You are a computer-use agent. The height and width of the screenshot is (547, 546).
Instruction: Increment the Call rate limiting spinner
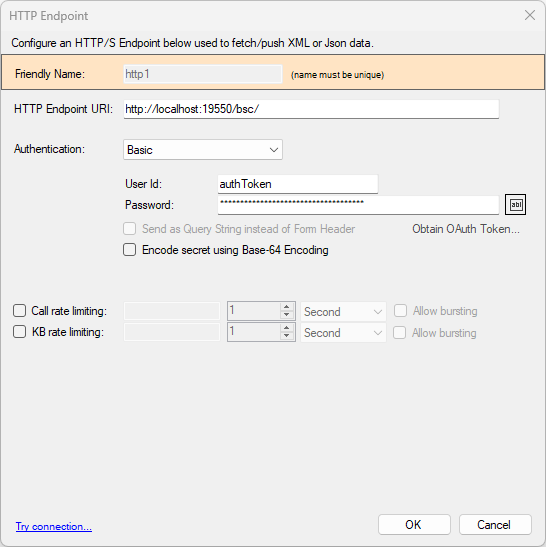pos(286,307)
